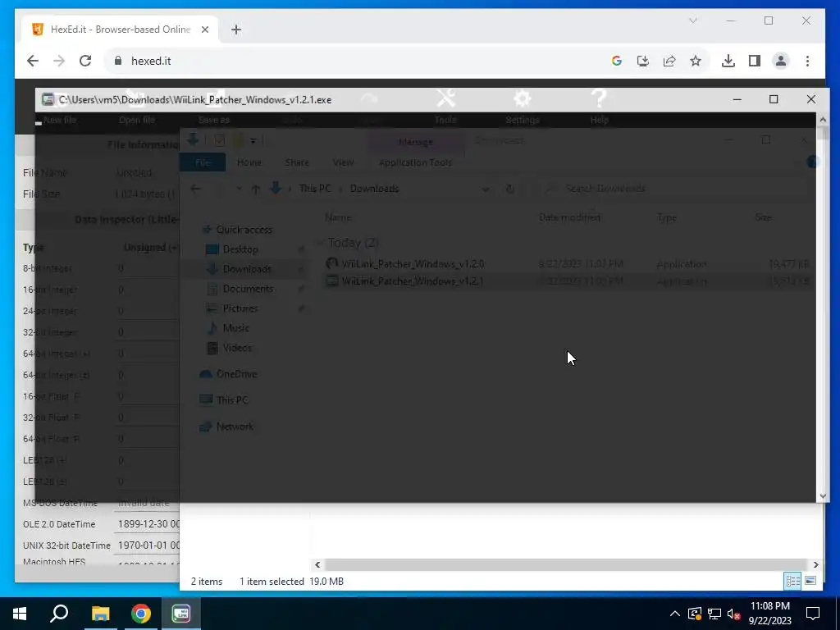This screenshot has height=630, width=840.
Task: Click the Explorer horizontal scrollbar right arrow
Action: tap(815, 564)
